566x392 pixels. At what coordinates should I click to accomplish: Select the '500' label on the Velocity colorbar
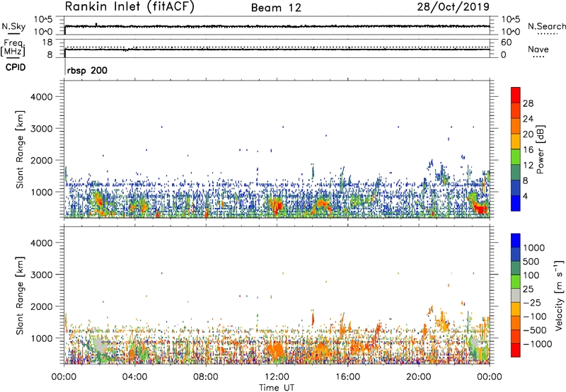pyautogui.click(x=530, y=261)
